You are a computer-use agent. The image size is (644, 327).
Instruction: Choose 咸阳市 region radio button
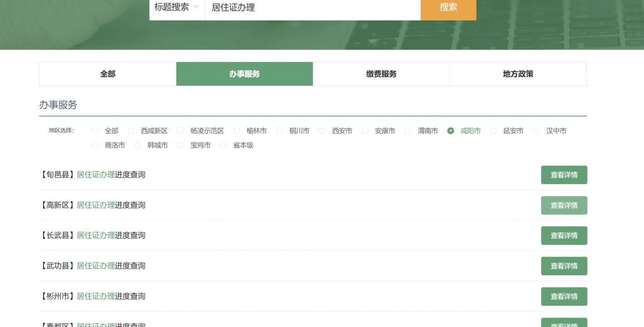[450, 131]
